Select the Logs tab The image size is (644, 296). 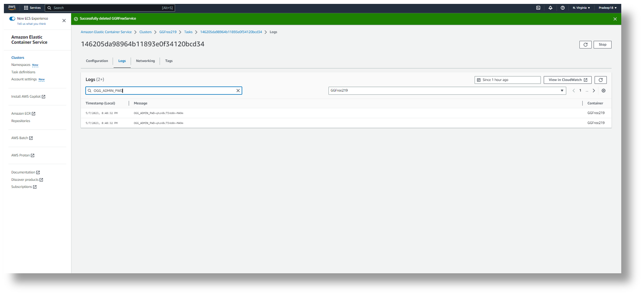click(122, 61)
